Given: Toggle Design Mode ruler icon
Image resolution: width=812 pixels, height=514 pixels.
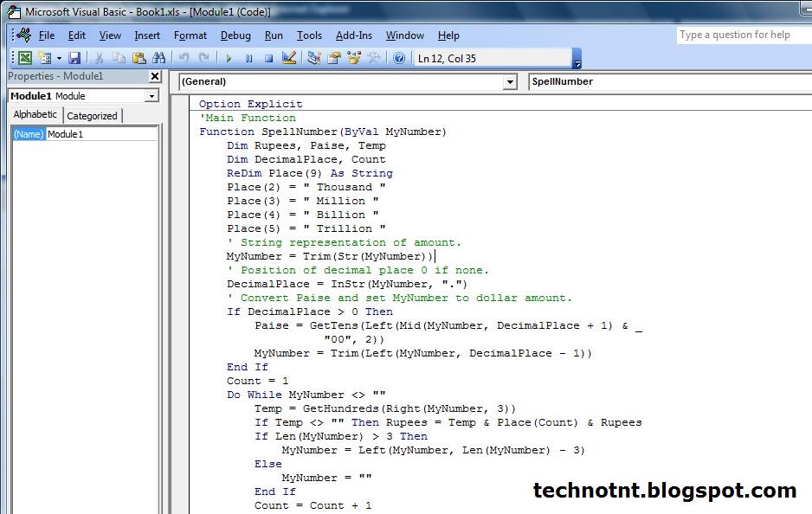Looking at the screenshot, I should [x=289, y=58].
